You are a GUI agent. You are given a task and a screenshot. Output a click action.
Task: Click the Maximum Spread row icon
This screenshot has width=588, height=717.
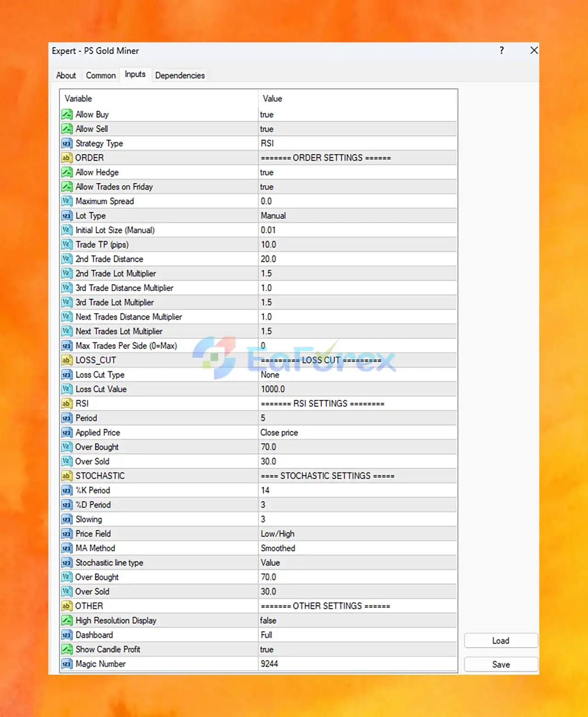point(67,201)
